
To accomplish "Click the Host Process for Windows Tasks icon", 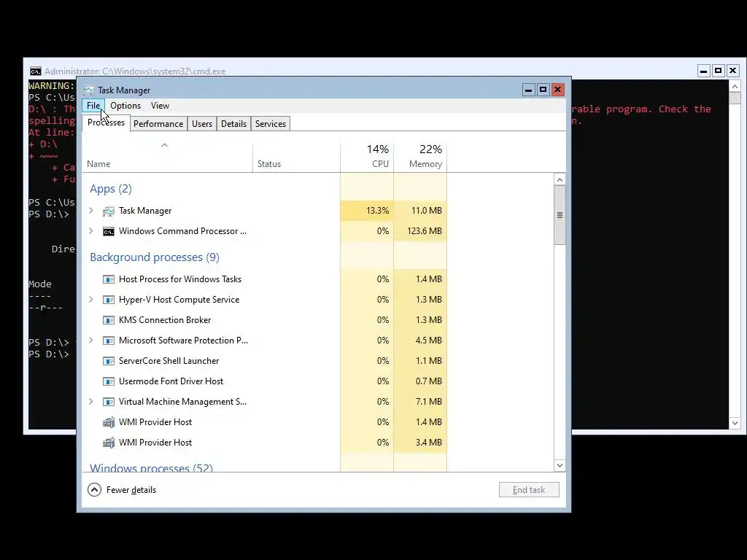I will (x=109, y=279).
